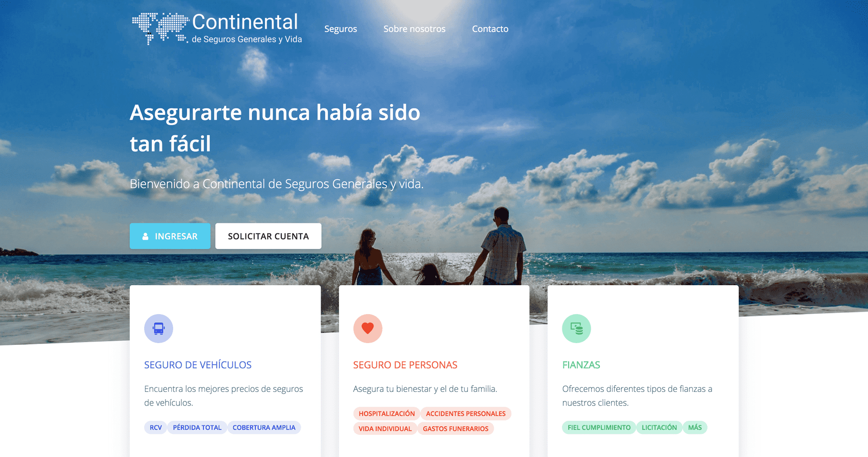Select the VIDA INDIVIDUAL tag
This screenshot has height=457, width=868.
pyautogui.click(x=385, y=429)
